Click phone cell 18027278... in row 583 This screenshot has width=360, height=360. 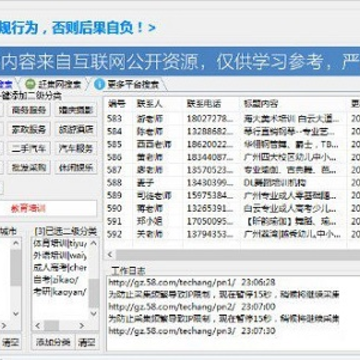210,118
